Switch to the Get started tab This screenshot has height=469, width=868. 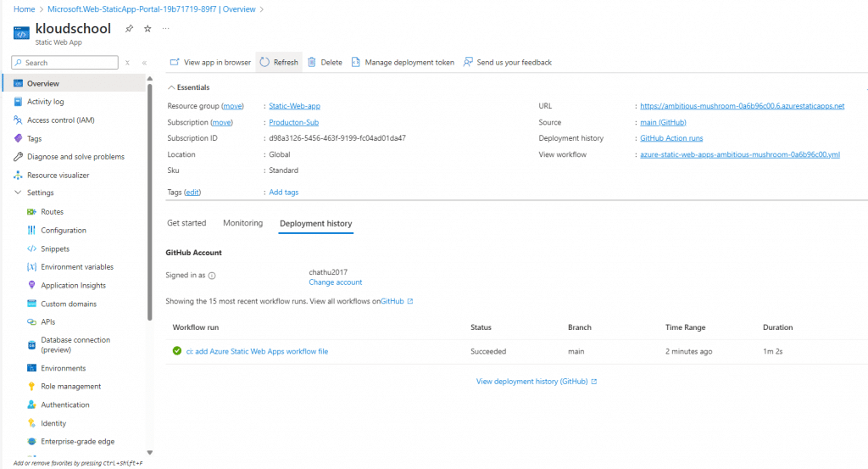(186, 223)
